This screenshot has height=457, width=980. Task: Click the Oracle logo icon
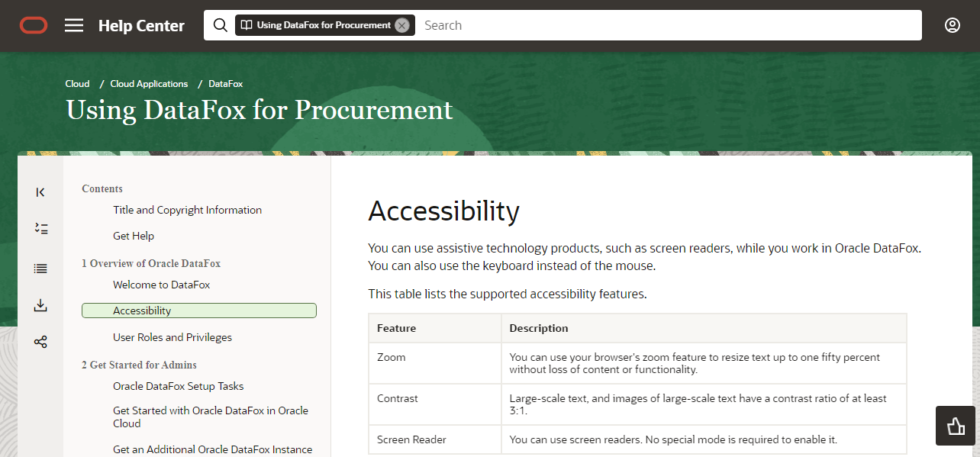(x=34, y=25)
